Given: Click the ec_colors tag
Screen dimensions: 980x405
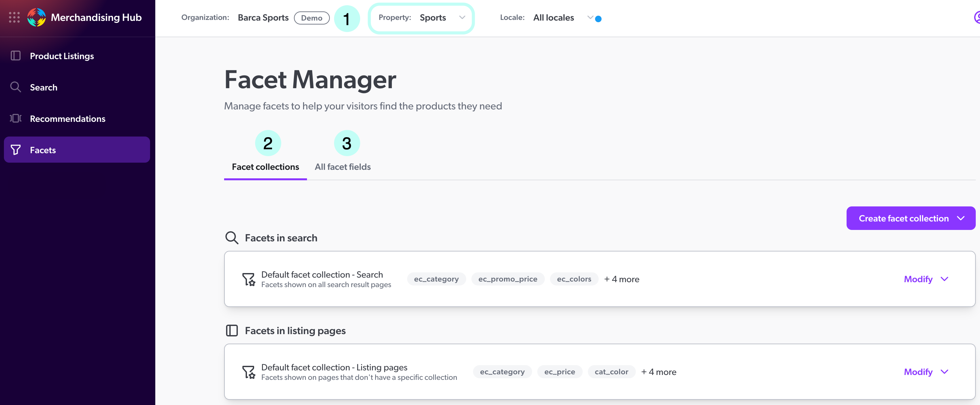Looking at the screenshot, I should tap(574, 279).
